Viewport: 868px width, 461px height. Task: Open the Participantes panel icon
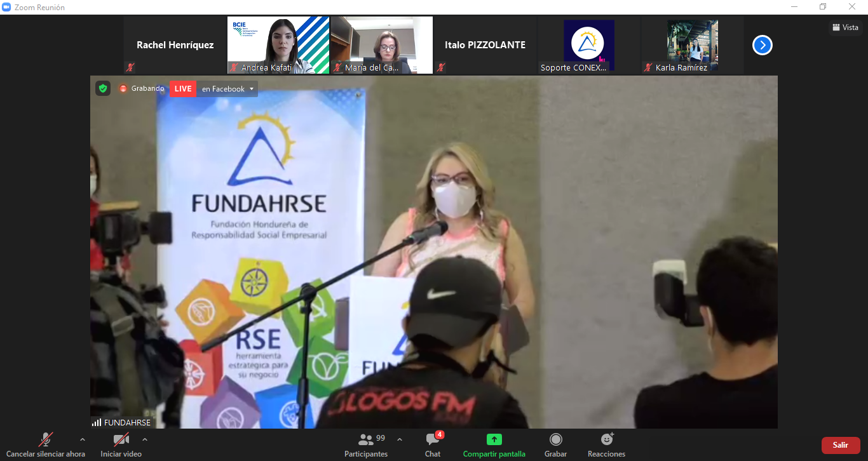point(366,439)
